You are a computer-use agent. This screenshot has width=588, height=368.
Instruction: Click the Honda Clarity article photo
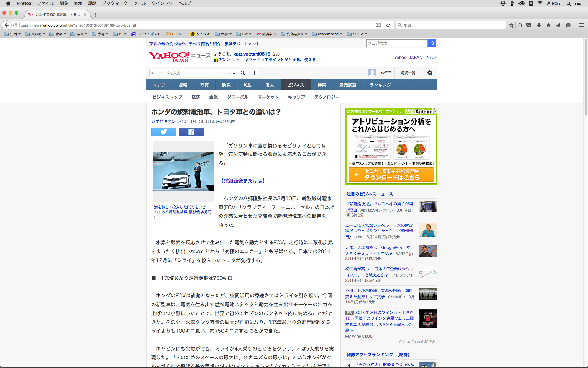click(183, 171)
